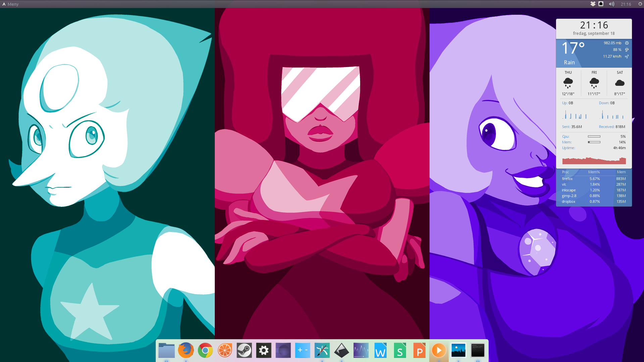Click the 'inkscape' process row
The image size is (644, 362).
[594, 190]
